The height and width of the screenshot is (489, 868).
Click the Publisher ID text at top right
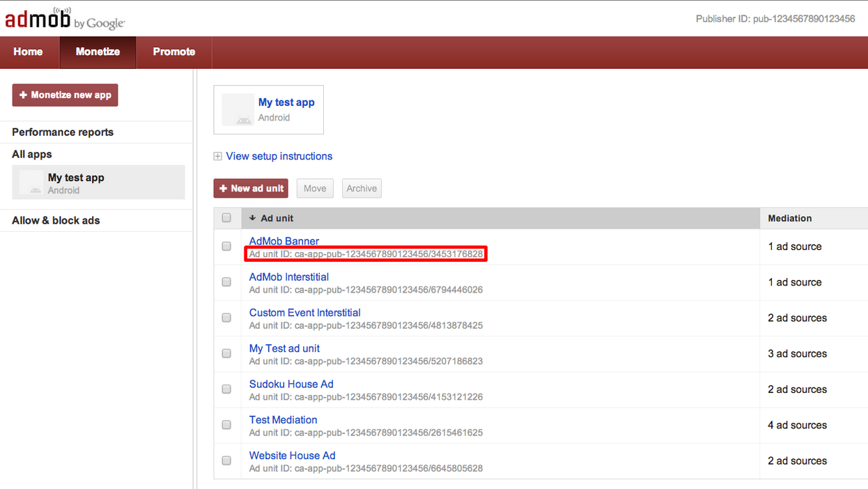click(x=775, y=19)
